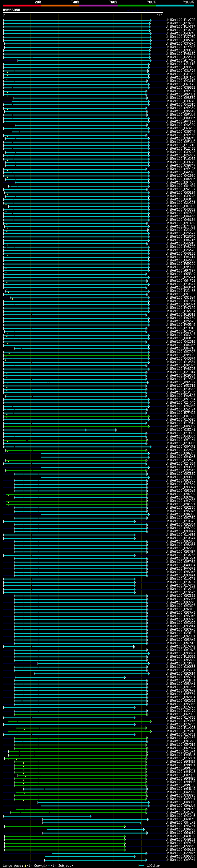The image size is (197, 868).
Task: Select the UniRef100_P04715 label
Action: point(180,240)
